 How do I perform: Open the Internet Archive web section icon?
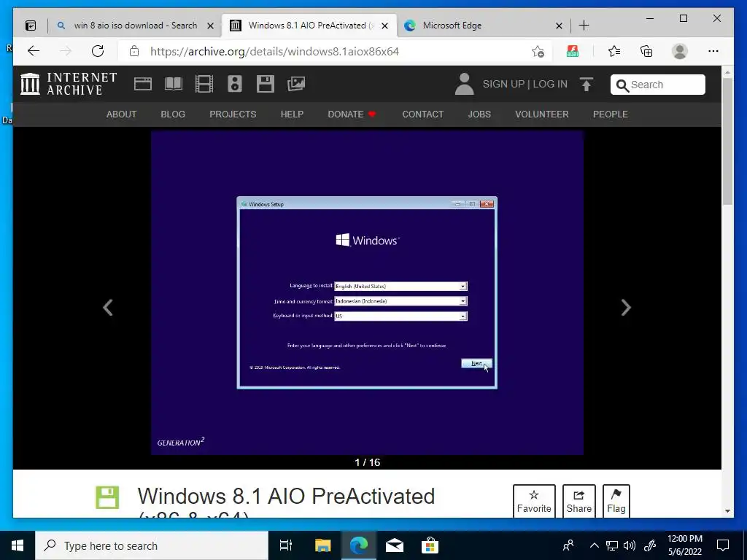[x=142, y=84]
